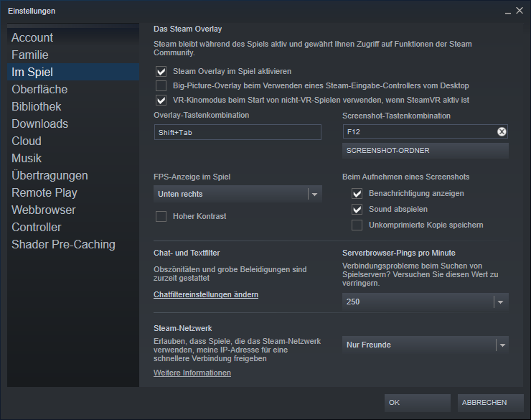Enable Hoher Kontrast checkbox
531x420 pixels.
pos(161,216)
